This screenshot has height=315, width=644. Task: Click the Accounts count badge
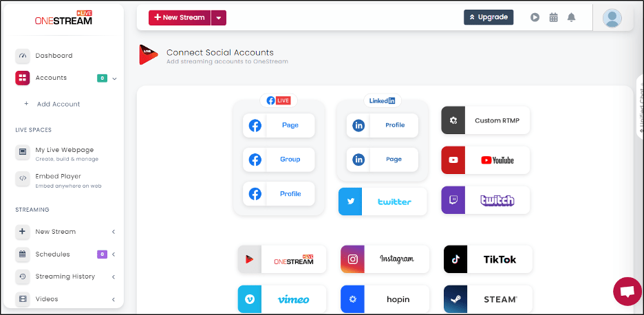[x=103, y=78]
